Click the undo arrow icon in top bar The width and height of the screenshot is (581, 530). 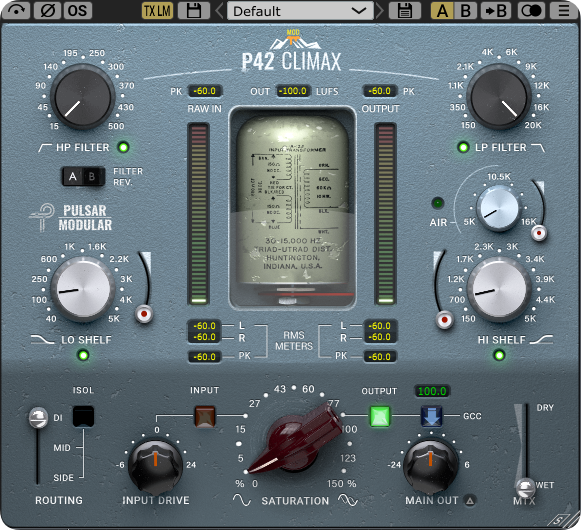(x=16, y=10)
